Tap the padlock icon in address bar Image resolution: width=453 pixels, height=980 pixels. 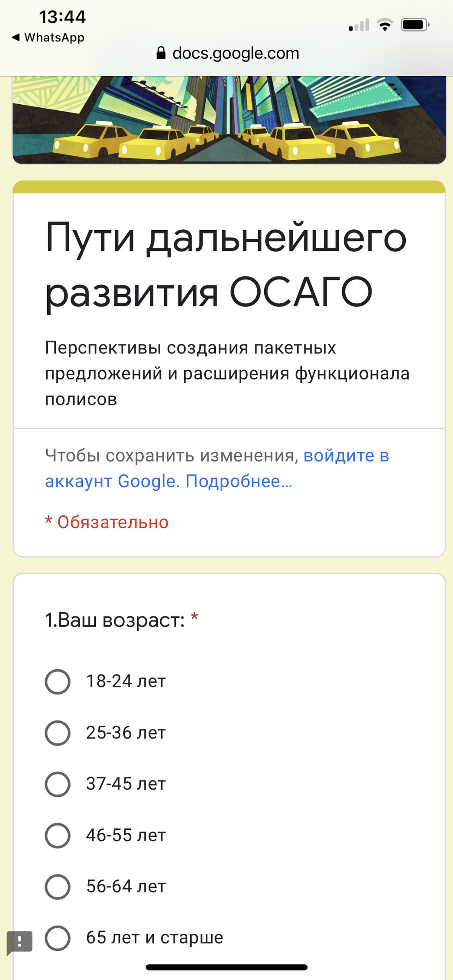(x=161, y=53)
